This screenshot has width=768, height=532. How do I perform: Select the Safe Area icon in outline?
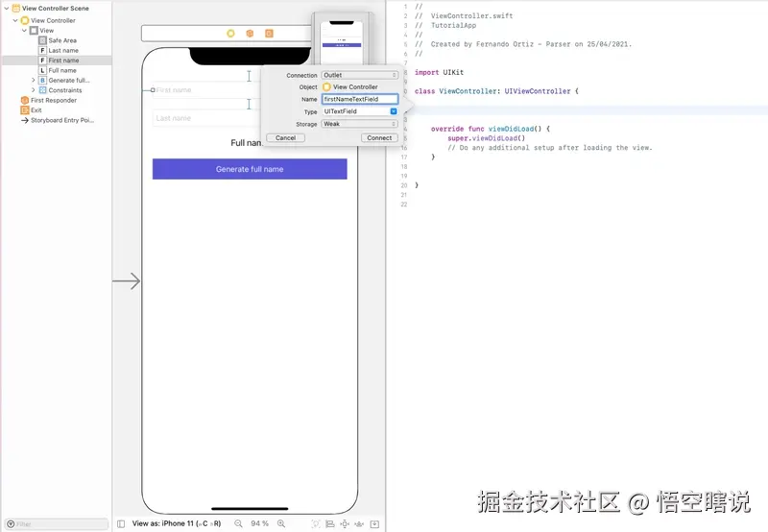42,40
